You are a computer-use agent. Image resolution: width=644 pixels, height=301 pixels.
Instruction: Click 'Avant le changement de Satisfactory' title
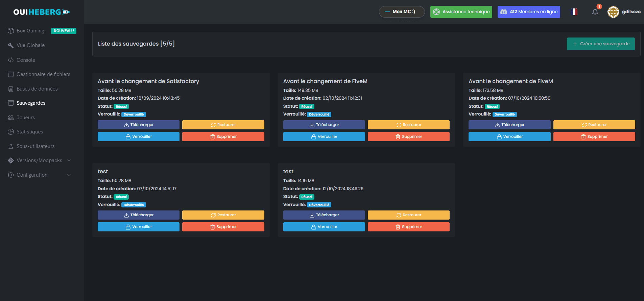[x=148, y=81]
